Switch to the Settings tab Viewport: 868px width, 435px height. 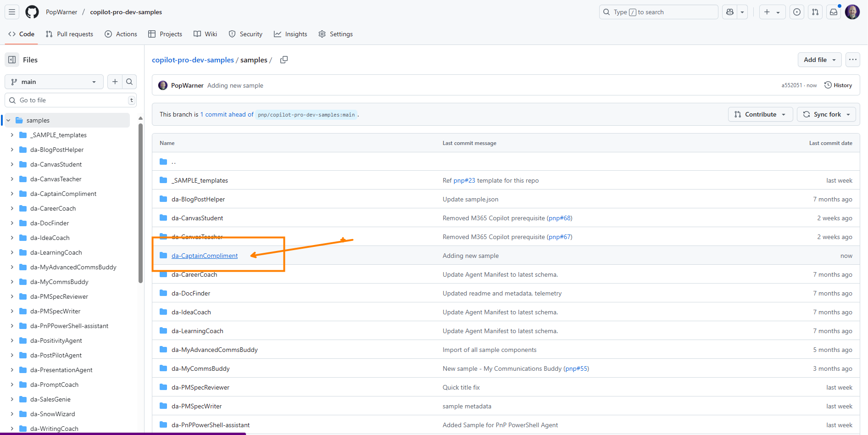pos(335,34)
